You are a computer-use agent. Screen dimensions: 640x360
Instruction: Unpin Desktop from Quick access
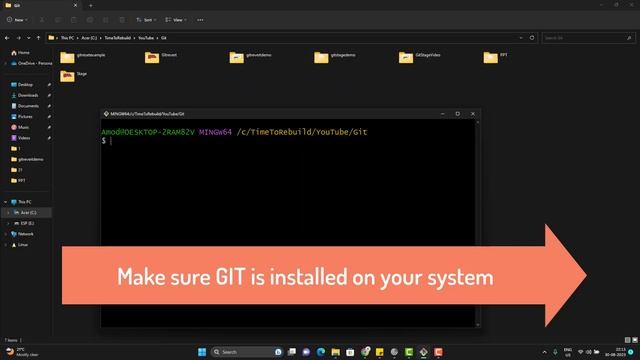tap(49, 84)
